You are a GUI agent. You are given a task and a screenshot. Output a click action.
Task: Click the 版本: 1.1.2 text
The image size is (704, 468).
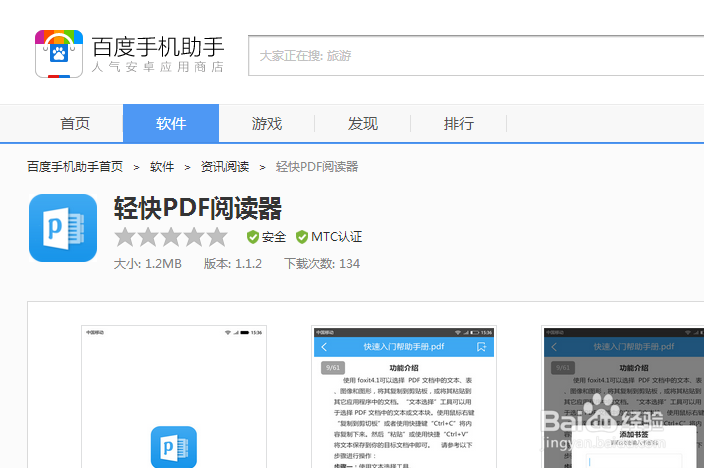[233, 264]
